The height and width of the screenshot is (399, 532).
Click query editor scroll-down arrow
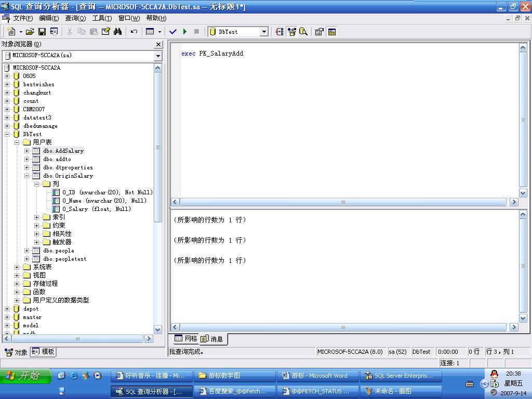tap(523, 193)
